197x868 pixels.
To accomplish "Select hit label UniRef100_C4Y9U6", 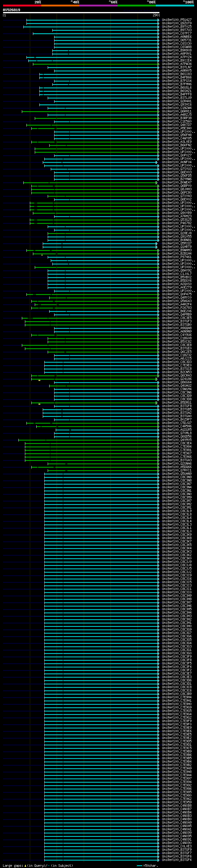I will click(177, 335).
